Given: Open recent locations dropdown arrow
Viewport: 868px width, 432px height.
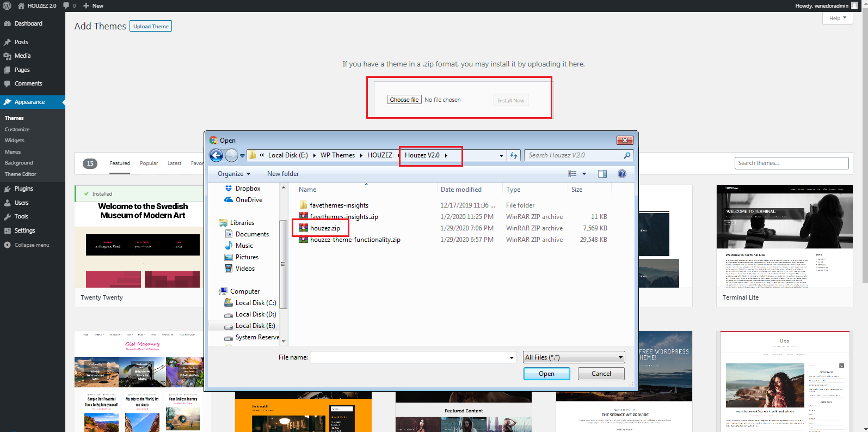Looking at the screenshot, I should coord(243,156).
